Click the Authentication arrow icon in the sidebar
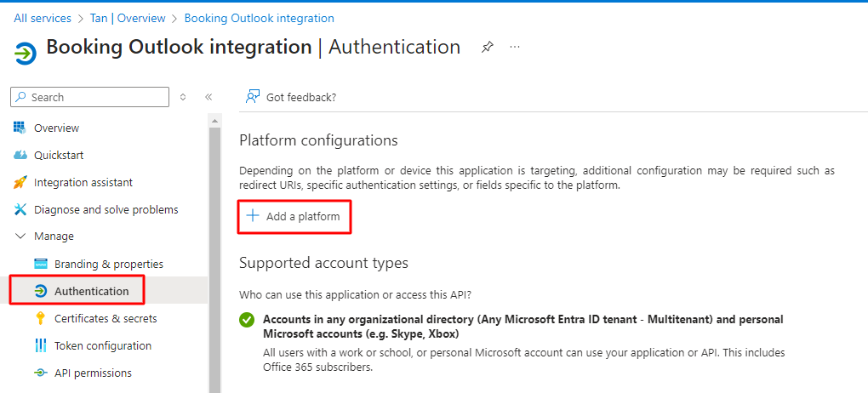The height and width of the screenshot is (393, 868). 40,291
